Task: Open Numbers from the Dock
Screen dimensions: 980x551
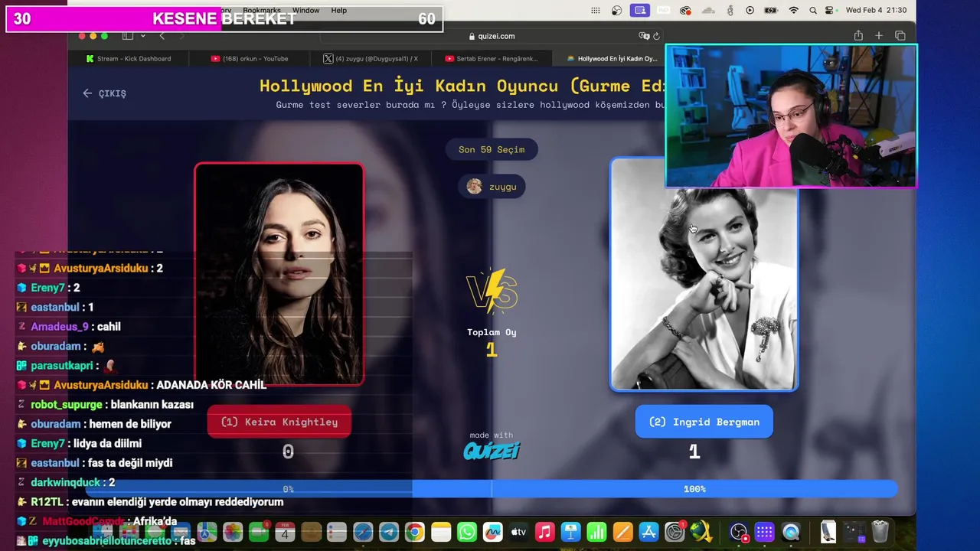Action: click(x=596, y=532)
